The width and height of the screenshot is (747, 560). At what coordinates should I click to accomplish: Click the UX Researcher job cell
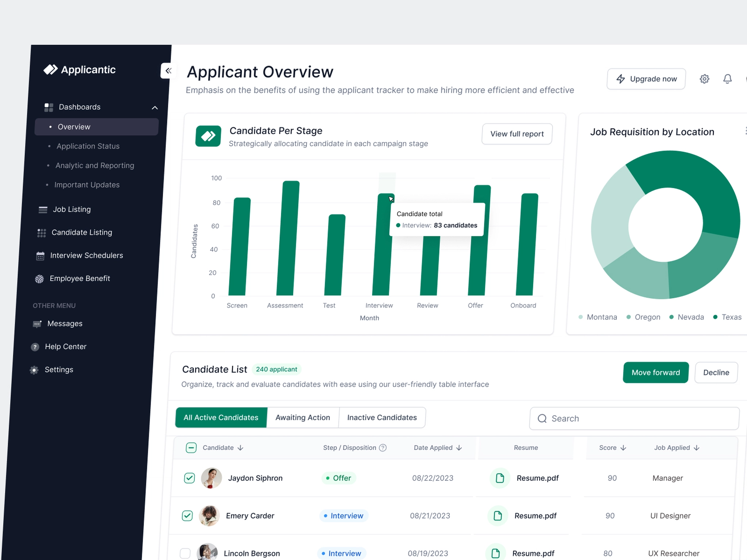click(674, 553)
